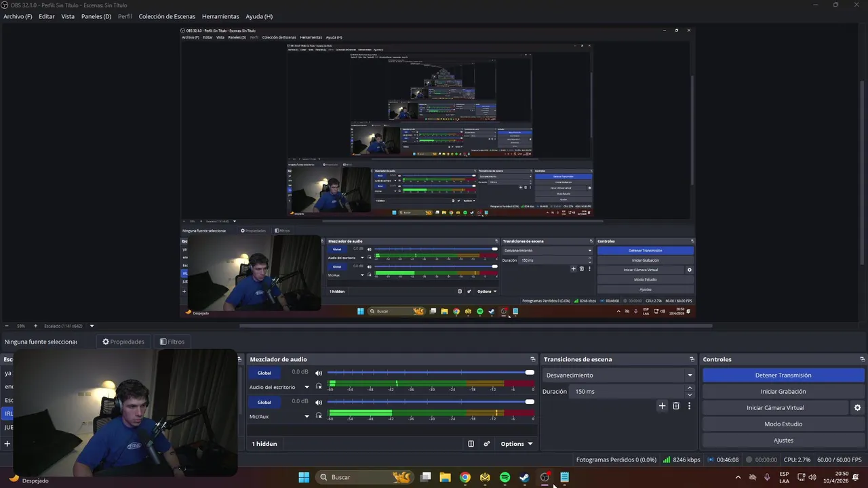Open the Notepad taskbar icon
This screenshot has height=488, width=868.
pos(564,477)
